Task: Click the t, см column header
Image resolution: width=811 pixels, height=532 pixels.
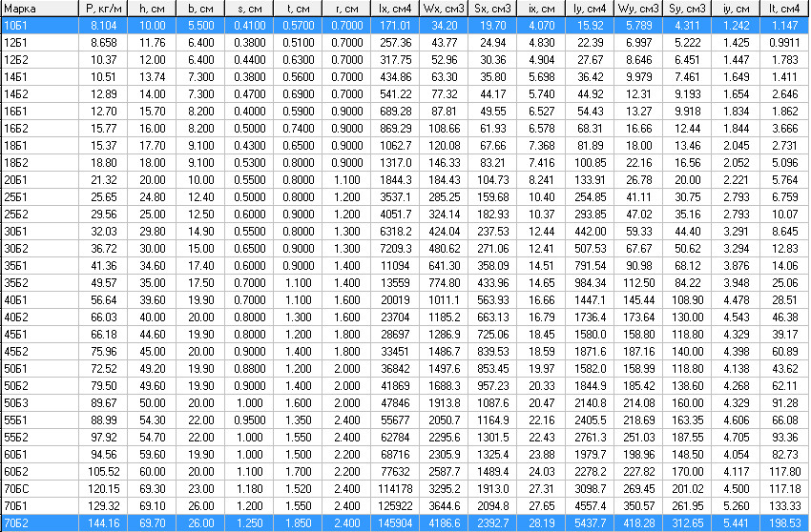Action: 298,9
